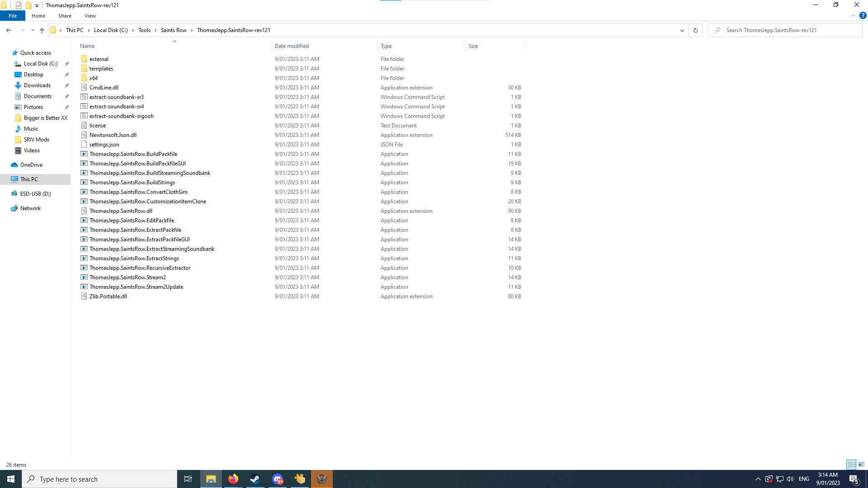Screen dimensions: 868x488
Task: Select OneDrive in navigation pane
Action: tap(31, 165)
